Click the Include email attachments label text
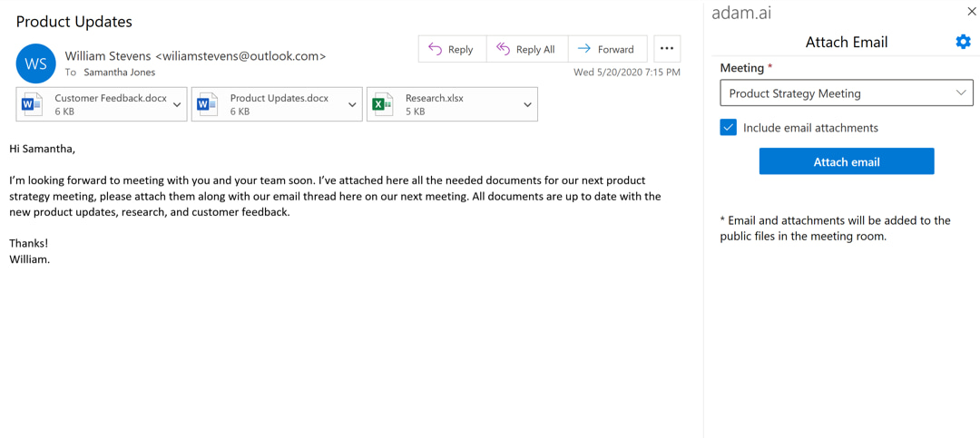Viewport: 980px width, 438px height. 810,128
